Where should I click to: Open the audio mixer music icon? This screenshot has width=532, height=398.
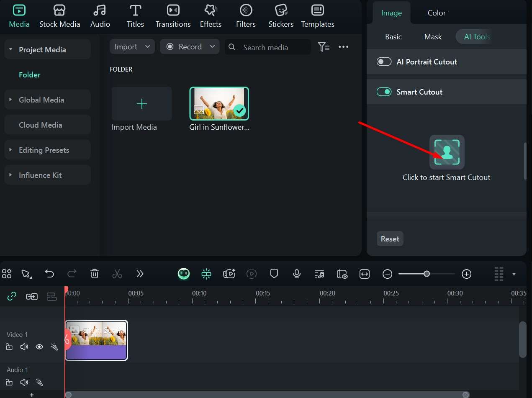(x=319, y=274)
